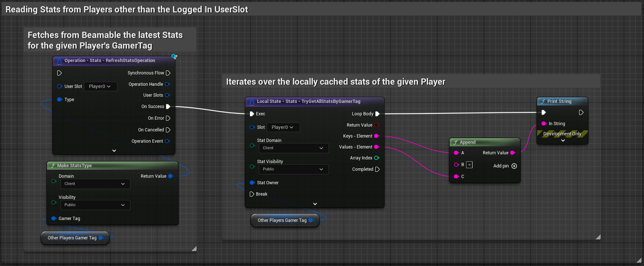Click the gear icon on RefreshStatsOperation node
Image resolution: width=644 pixels, height=266 pixels.
click(x=174, y=57)
